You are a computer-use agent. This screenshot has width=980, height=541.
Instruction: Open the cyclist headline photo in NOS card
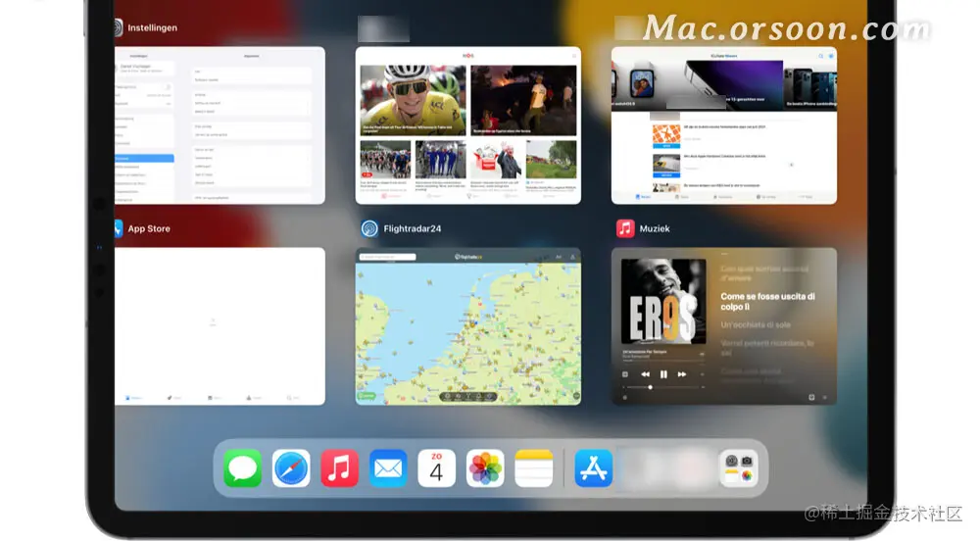(414, 100)
